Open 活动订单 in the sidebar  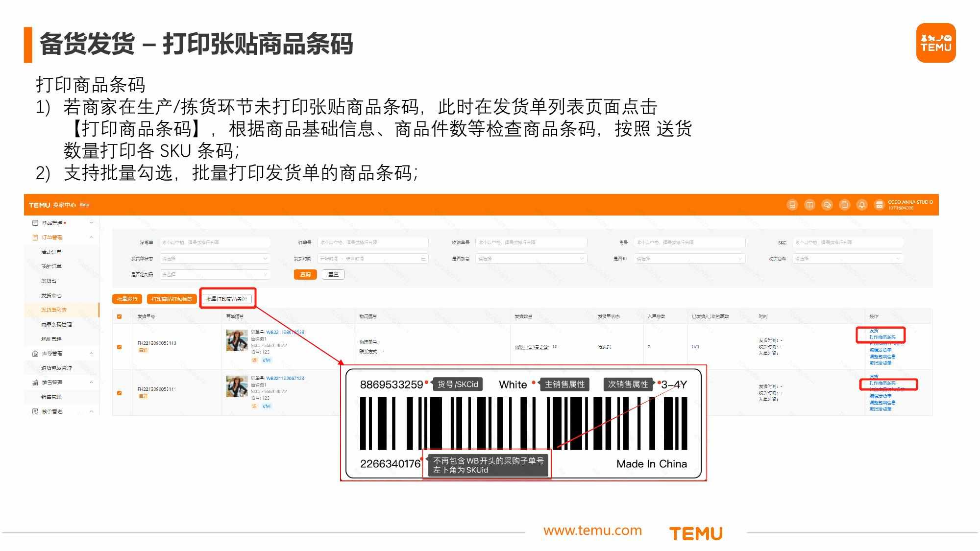pos(51,252)
